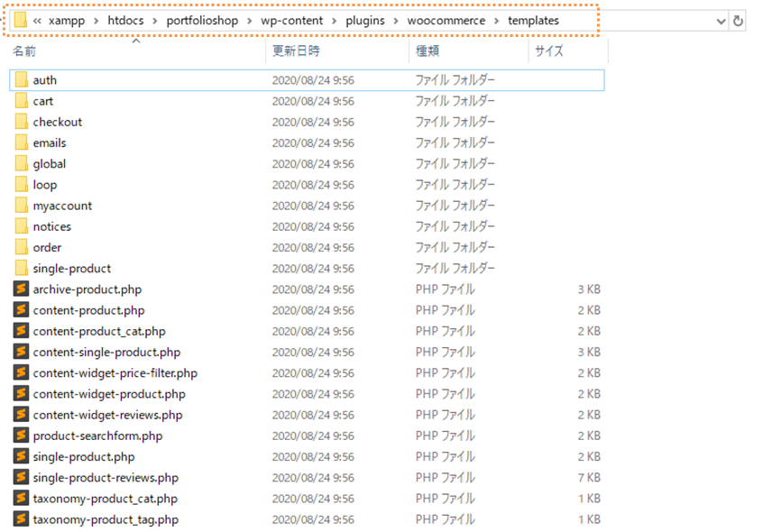
Task: Navigate to woocommerce in the breadcrumb
Action: 446,21
